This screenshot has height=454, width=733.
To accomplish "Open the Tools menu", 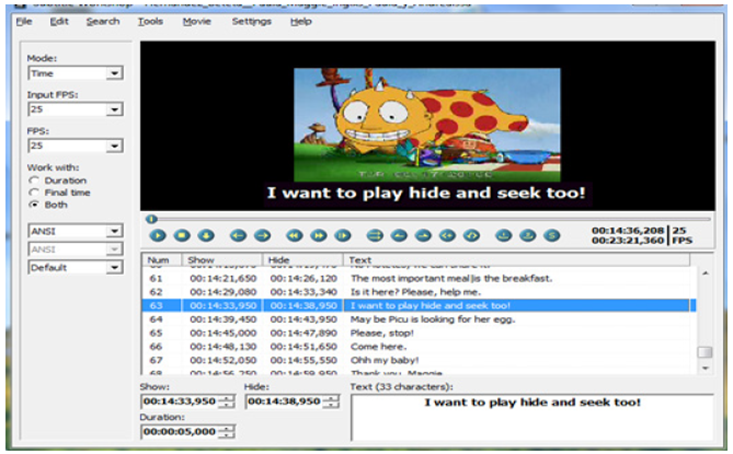I will point(150,21).
